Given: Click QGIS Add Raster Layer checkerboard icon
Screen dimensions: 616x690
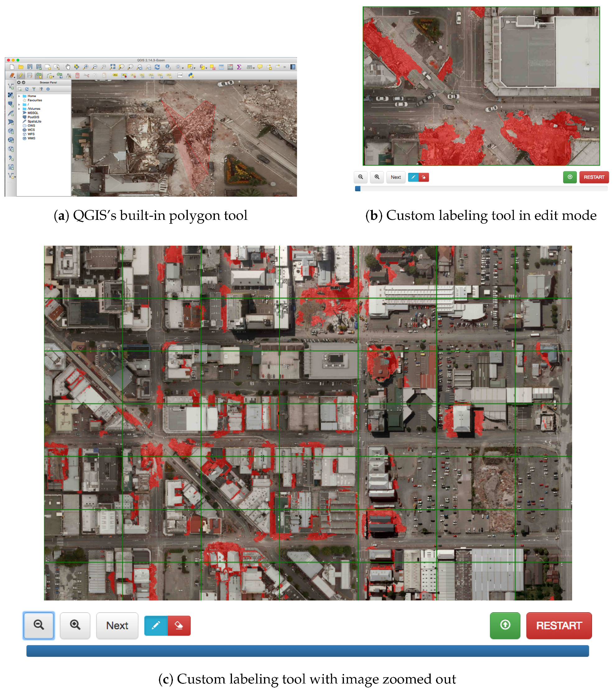Looking at the screenshot, I should click(11, 95).
